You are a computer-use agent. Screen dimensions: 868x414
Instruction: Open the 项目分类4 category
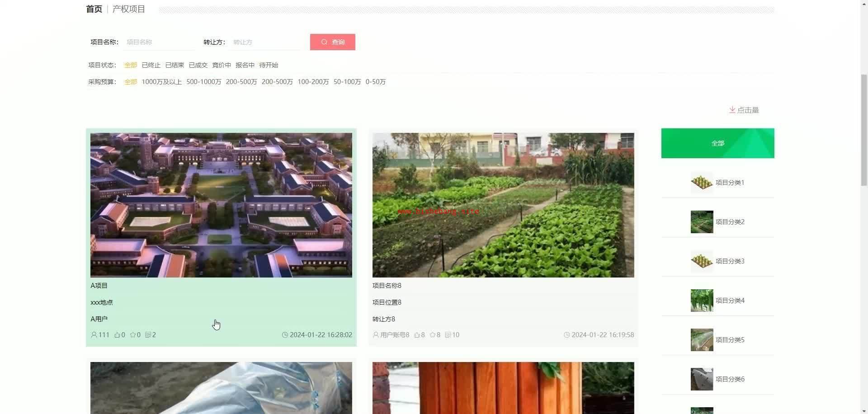coord(718,301)
